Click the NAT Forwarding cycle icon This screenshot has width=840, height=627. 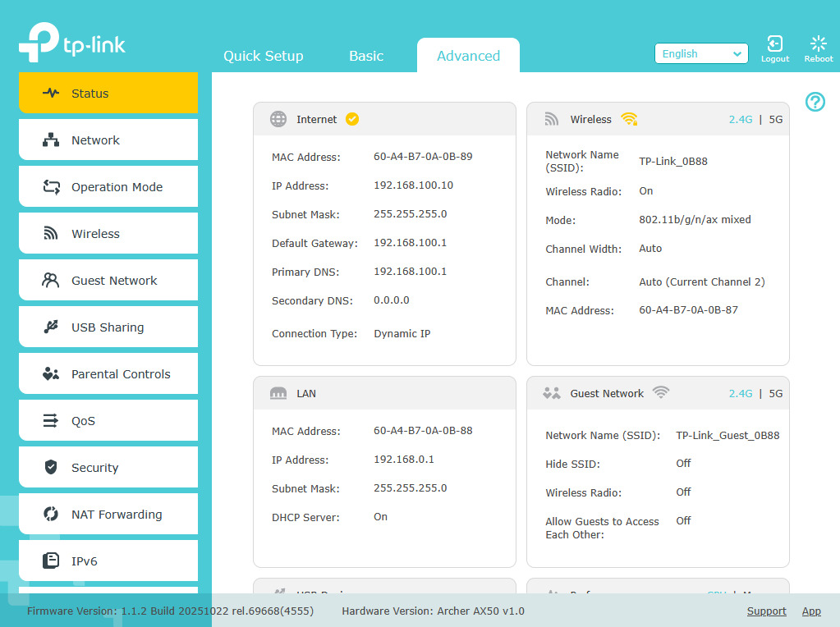point(51,514)
